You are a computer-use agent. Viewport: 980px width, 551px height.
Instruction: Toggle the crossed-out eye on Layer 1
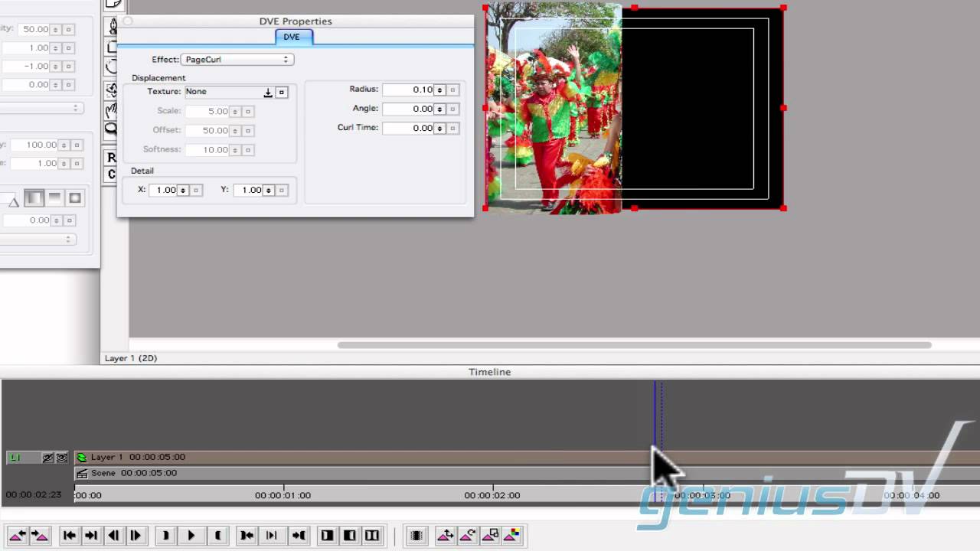pos(47,458)
